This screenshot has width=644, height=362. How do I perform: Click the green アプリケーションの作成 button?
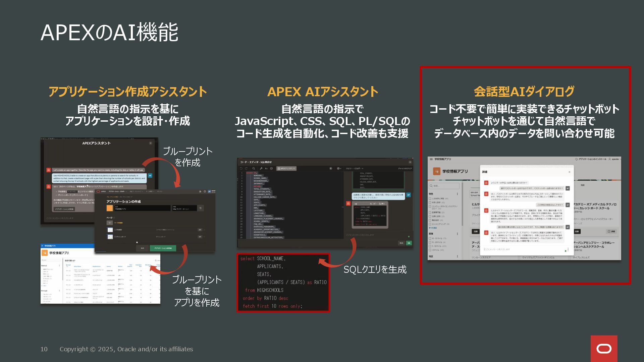click(x=163, y=248)
